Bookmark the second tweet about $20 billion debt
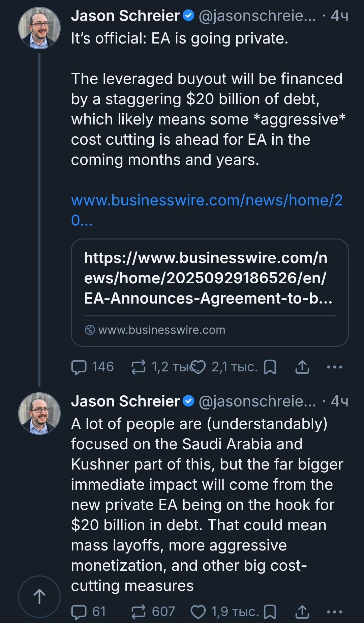The image size is (364, 623). [x=270, y=612]
